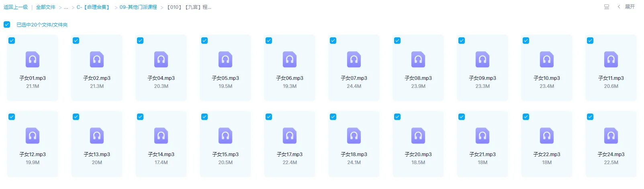644x189 pixels.
Task: Open the 子女15.mp3 audio file icon
Action: point(225,136)
